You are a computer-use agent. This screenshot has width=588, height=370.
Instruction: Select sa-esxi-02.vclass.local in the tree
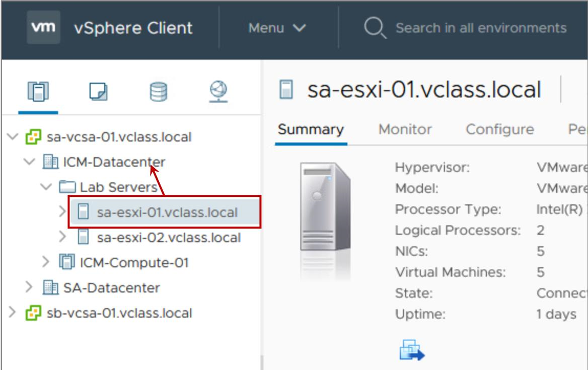[169, 237]
